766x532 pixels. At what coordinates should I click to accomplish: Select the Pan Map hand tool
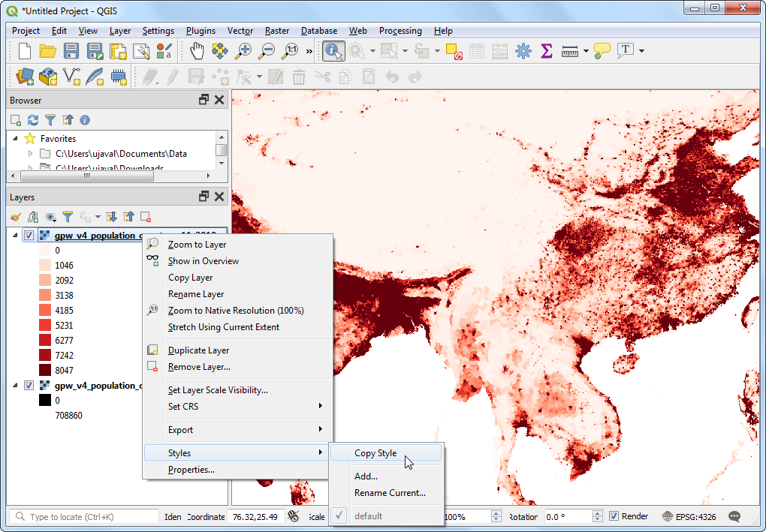tap(197, 51)
